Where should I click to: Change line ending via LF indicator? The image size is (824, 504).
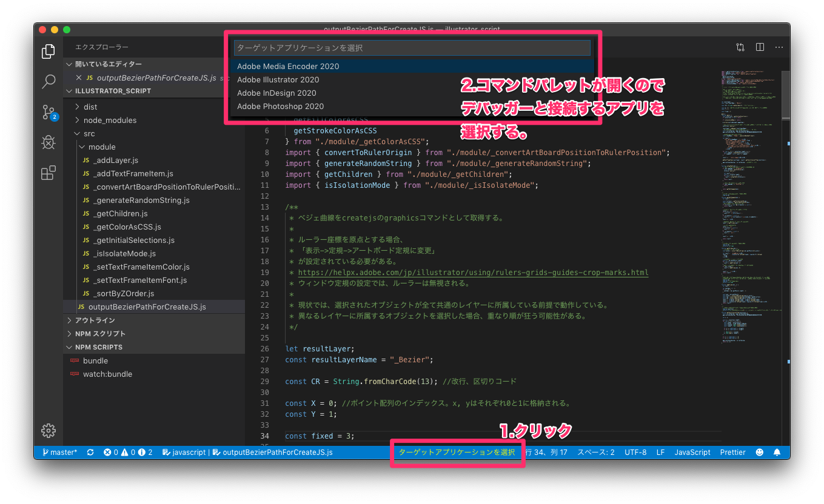click(660, 453)
